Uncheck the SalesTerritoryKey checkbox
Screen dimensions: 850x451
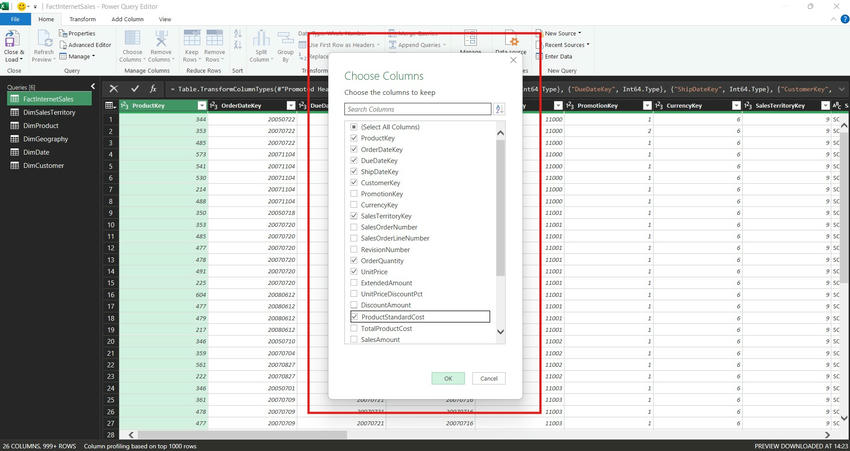354,216
